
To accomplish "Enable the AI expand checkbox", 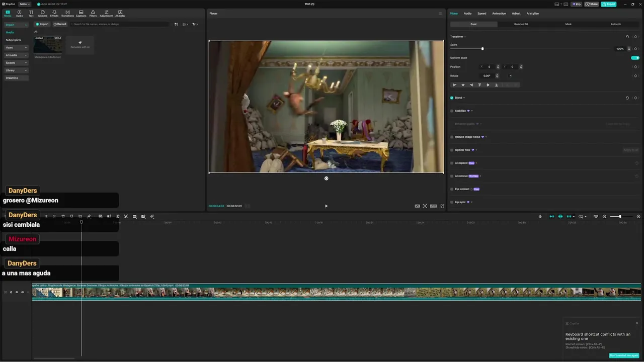I will pos(452,163).
